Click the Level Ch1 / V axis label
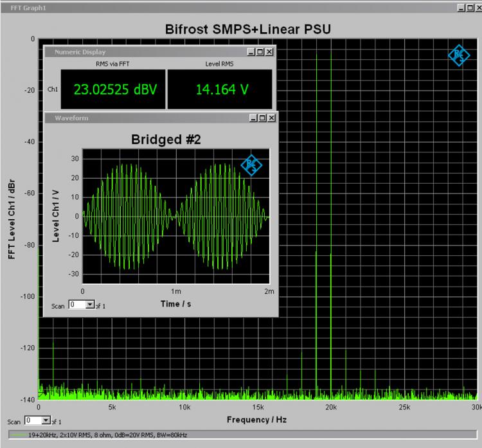482x448 pixels. click(x=56, y=216)
